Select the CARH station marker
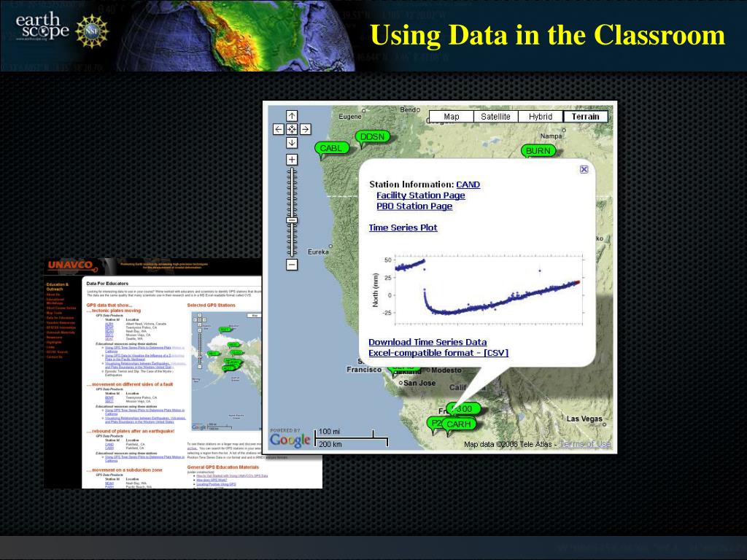 (x=459, y=424)
